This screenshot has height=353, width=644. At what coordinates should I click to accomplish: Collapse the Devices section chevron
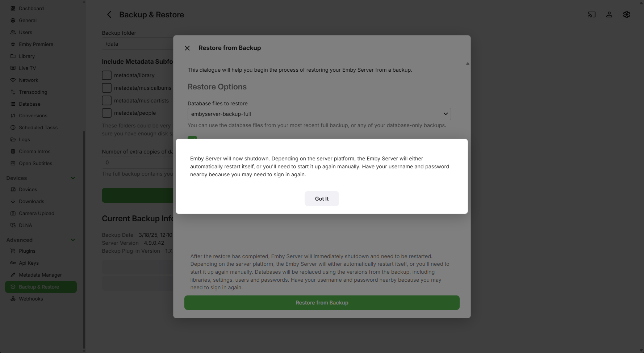coord(73,178)
